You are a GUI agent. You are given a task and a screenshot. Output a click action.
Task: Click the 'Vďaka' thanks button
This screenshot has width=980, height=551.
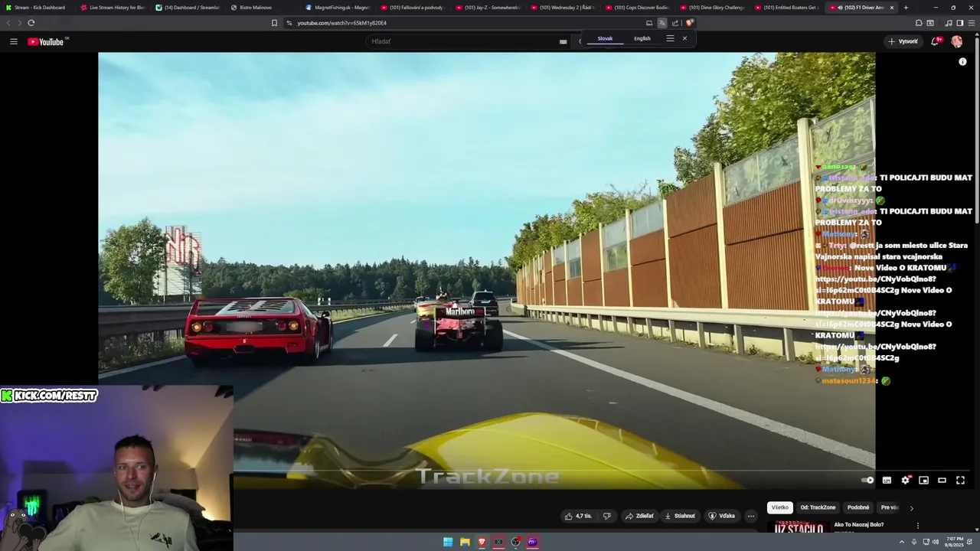pyautogui.click(x=722, y=516)
